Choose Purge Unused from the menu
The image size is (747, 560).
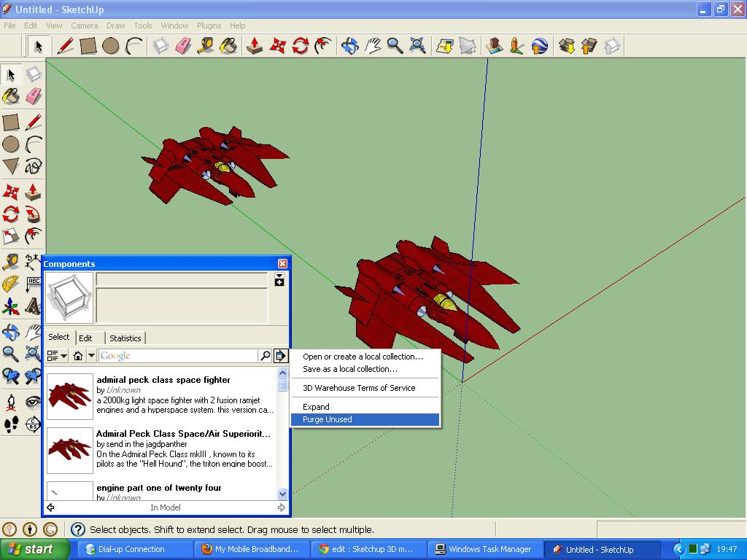click(x=365, y=419)
